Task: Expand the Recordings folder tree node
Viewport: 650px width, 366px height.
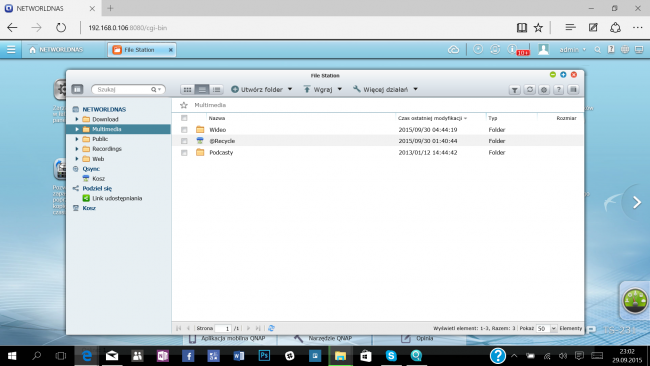Action: tap(77, 149)
